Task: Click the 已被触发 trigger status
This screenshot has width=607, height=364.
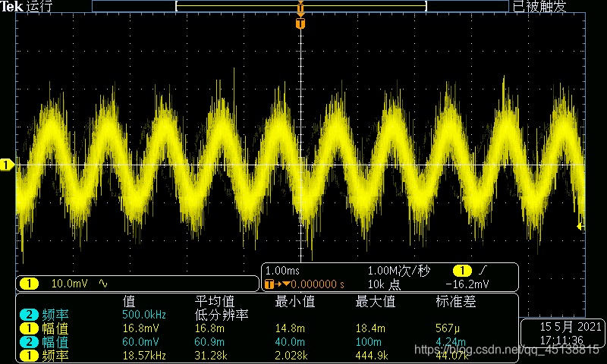Action: (539, 6)
